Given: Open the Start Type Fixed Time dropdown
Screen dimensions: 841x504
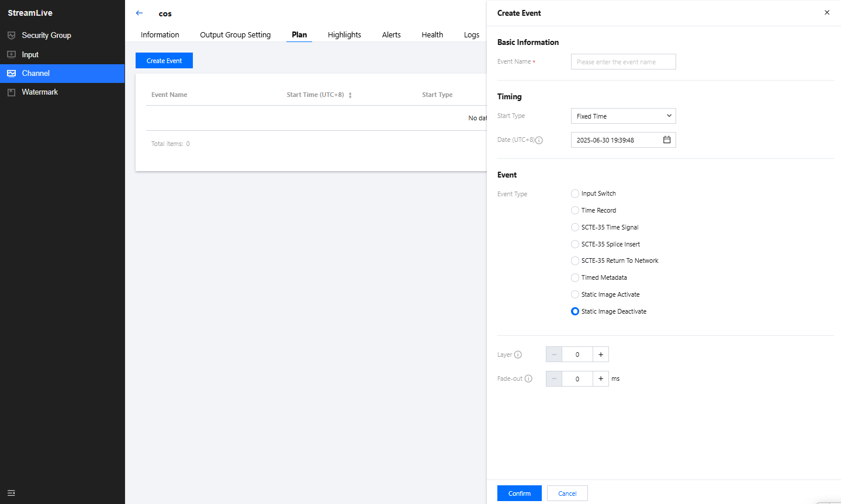Looking at the screenshot, I should point(623,116).
